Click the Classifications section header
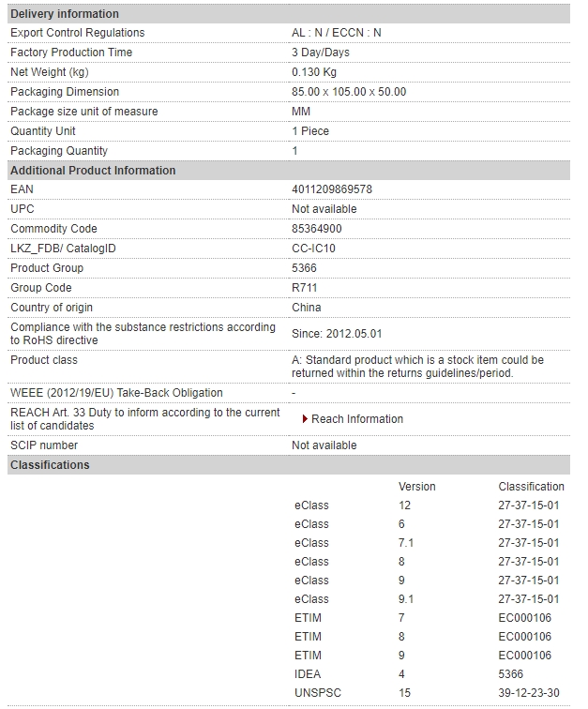This screenshot has width=588, height=709. point(289,465)
